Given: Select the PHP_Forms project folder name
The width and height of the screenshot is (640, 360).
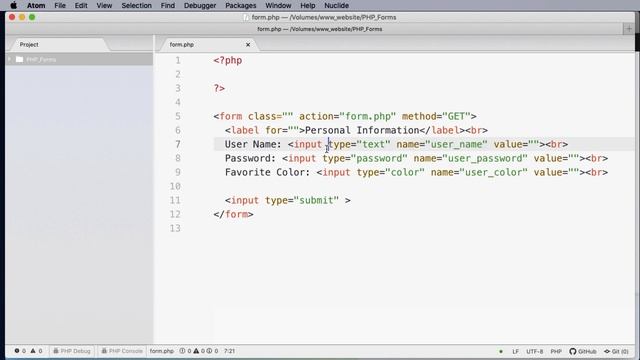Looking at the screenshot, I should [x=41, y=59].
